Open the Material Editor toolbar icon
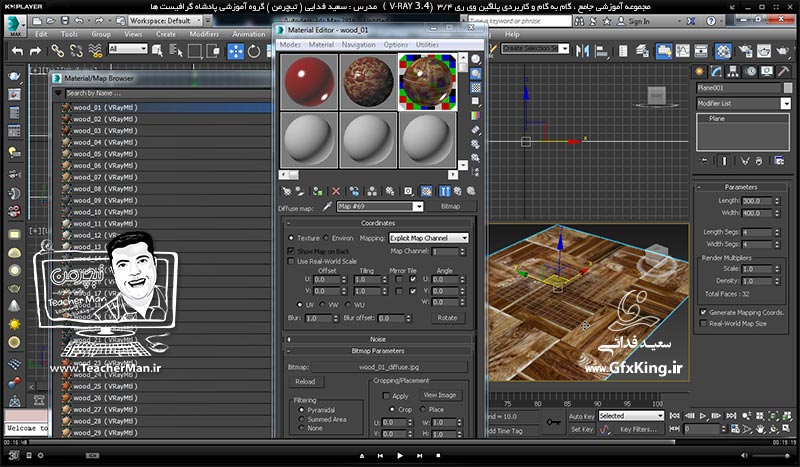 click(723, 51)
